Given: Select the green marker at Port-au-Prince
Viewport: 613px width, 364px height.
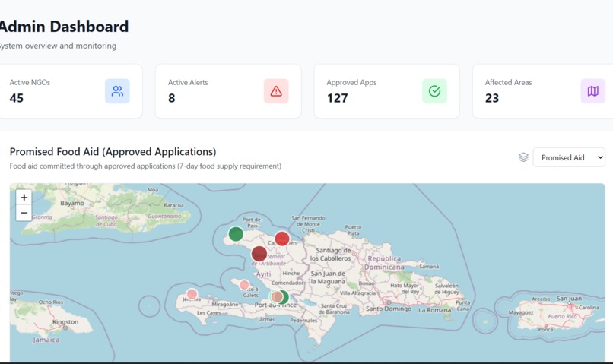Looking at the screenshot, I should 284,297.
